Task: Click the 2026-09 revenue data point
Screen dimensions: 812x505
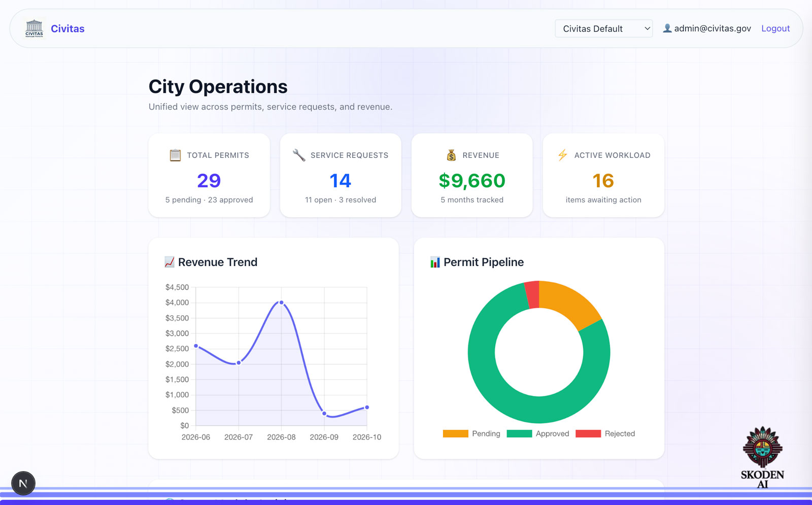Action: (x=324, y=414)
